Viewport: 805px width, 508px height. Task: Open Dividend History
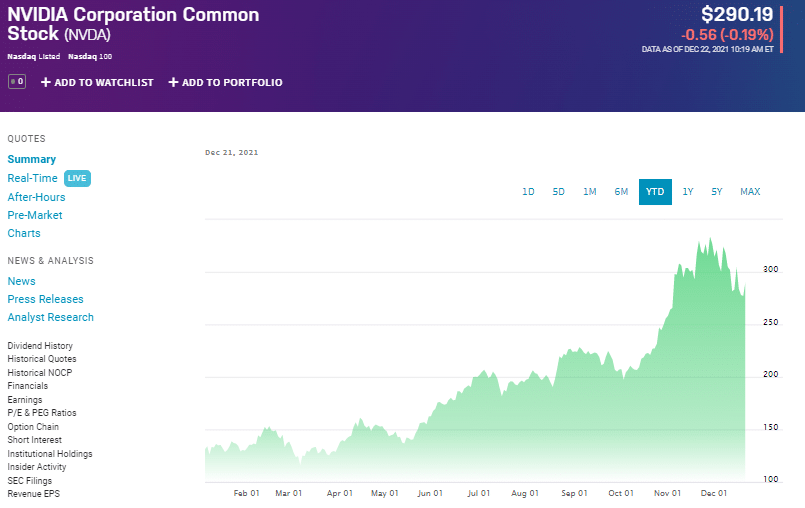point(40,346)
